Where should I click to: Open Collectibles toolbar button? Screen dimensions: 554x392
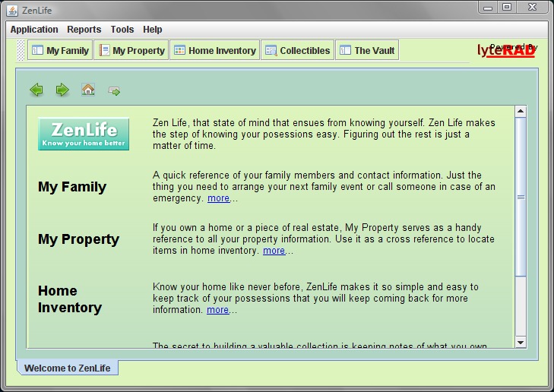tap(297, 51)
